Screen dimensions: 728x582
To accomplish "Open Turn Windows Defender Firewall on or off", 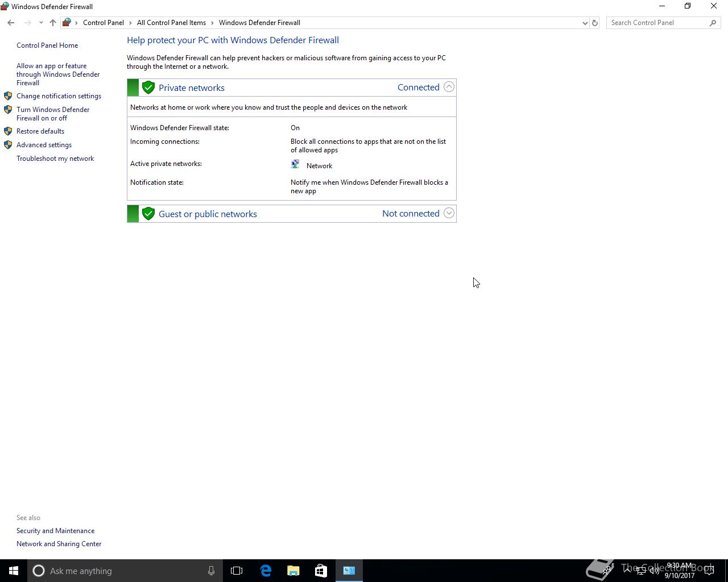I will (53, 114).
